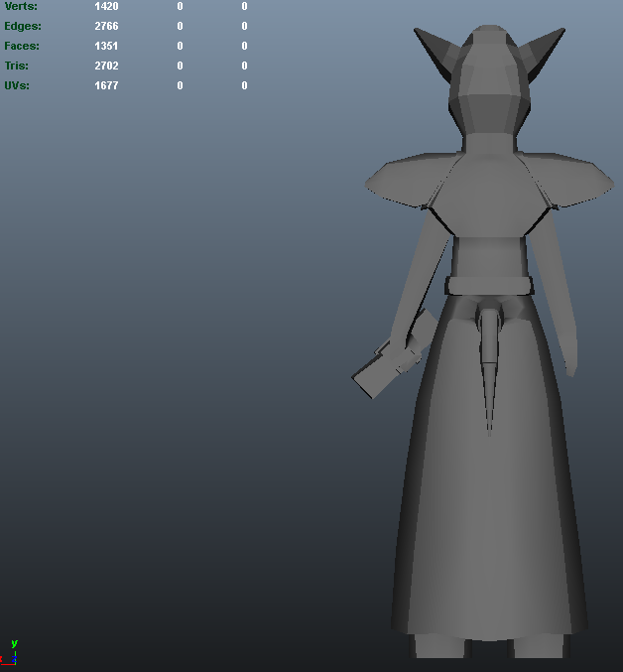Click the XYZ axis orientation gizmo
Screen dimensions: 623x672
click(x=9, y=653)
